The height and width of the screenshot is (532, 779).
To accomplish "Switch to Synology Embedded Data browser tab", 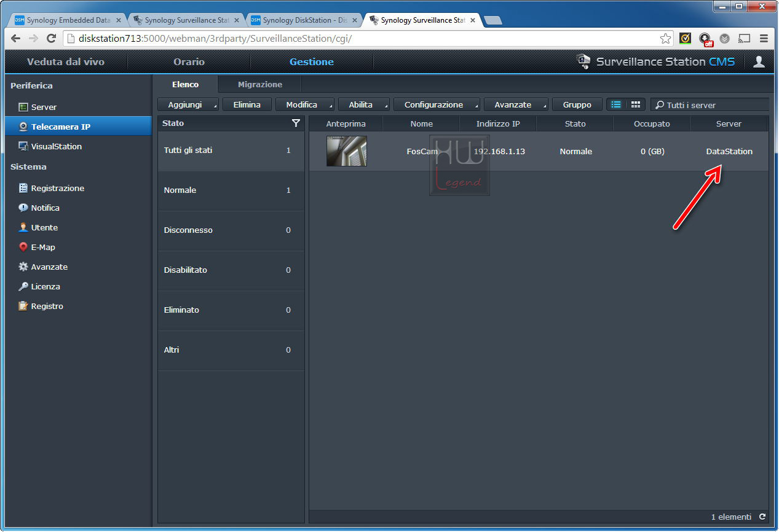I will point(68,20).
